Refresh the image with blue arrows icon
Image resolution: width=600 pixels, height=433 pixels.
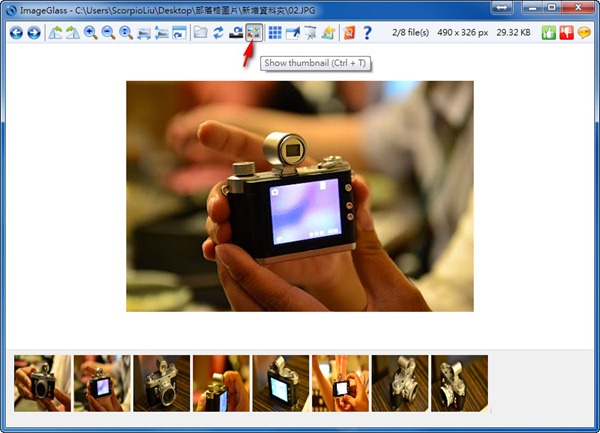click(218, 33)
